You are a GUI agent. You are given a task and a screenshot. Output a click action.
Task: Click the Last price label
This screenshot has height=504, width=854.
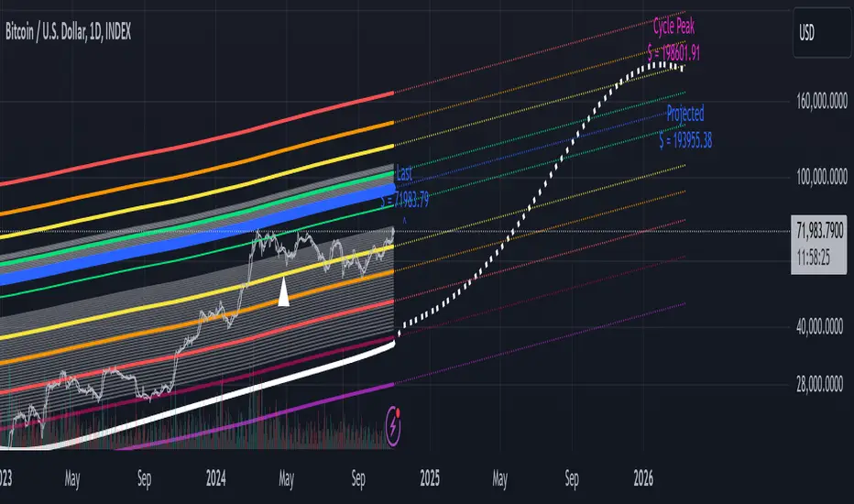point(404,173)
